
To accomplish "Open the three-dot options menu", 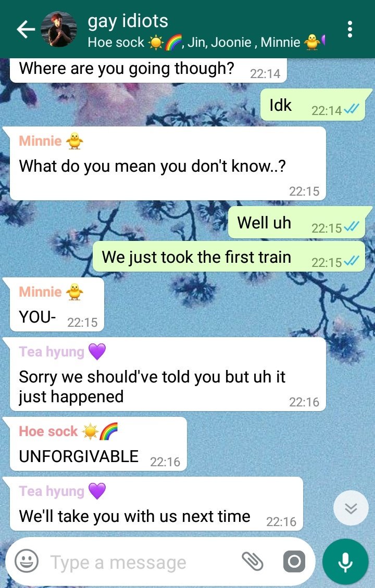I will point(350,29).
